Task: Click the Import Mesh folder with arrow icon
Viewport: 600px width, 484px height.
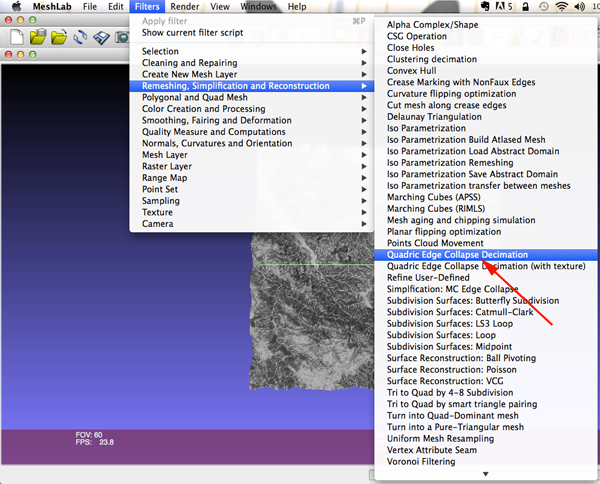Action: (x=59, y=37)
